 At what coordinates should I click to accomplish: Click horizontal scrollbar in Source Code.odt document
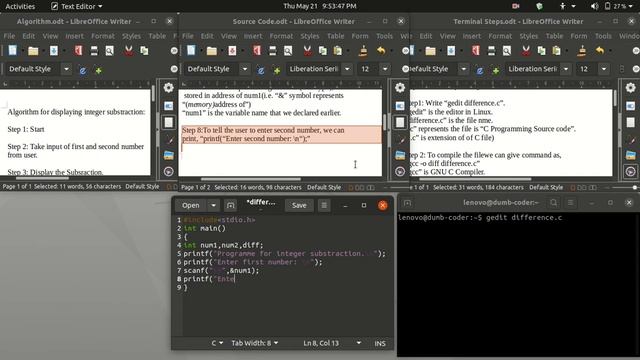point(251,179)
